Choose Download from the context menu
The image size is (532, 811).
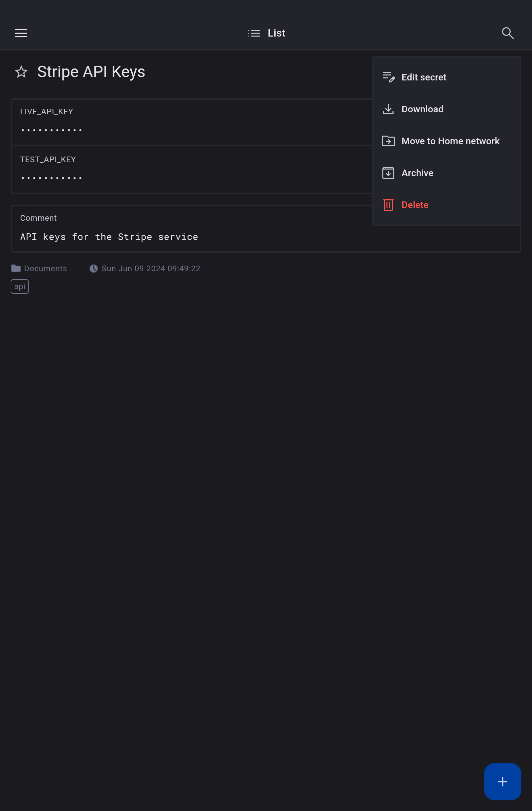(422, 109)
